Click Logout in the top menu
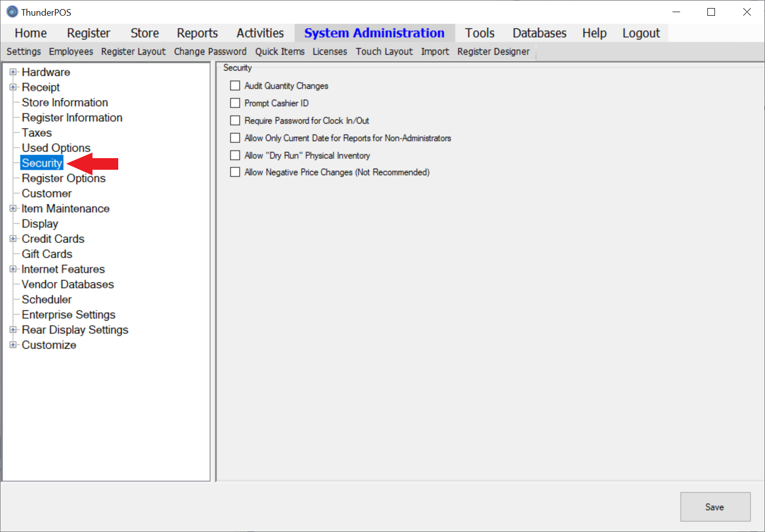765x532 pixels. 641,33
